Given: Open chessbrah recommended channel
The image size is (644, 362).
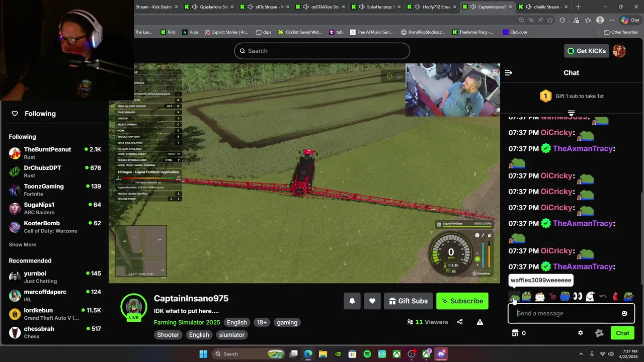Looking at the screenshot, I should tap(55, 332).
